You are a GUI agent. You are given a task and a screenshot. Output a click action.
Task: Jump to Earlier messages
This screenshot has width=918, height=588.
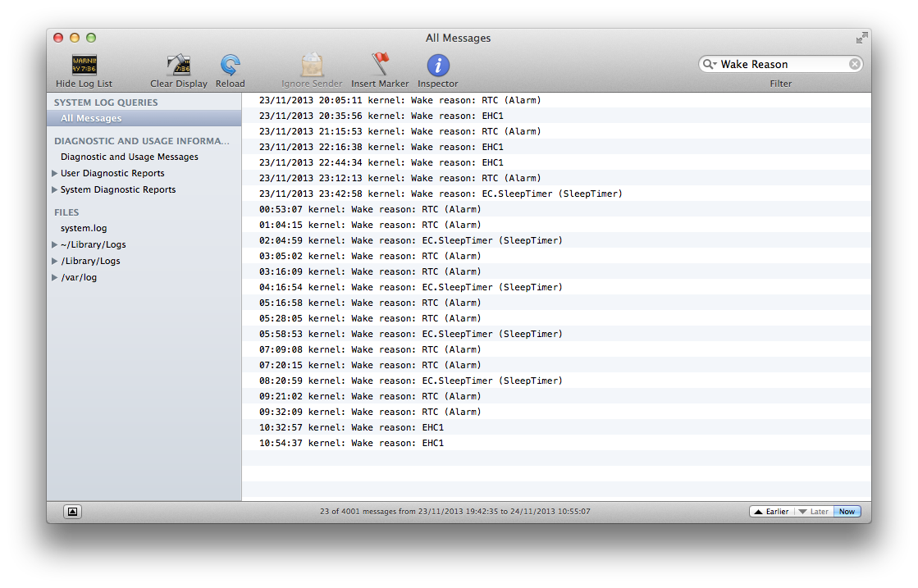[x=771, y=512]
